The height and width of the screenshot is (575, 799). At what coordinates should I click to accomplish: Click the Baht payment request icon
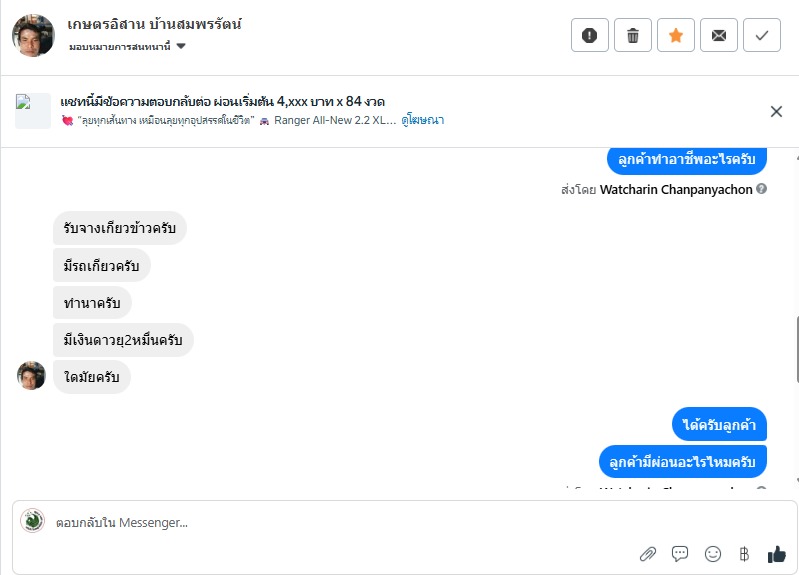point(743,554)
